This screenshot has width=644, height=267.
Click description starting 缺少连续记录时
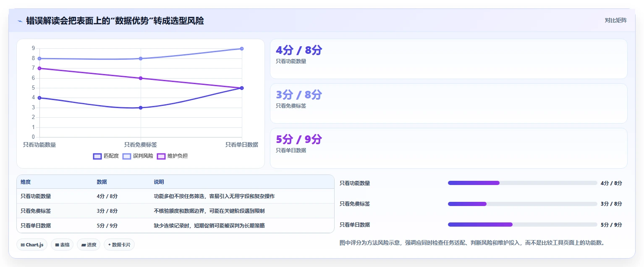(x=209, y=226)
